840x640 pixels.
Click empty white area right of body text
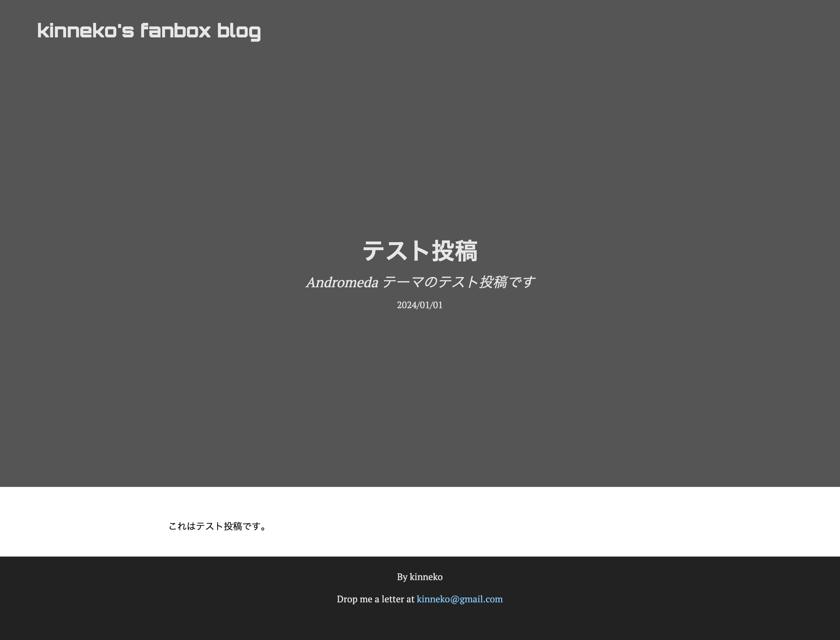coord(571,526)
